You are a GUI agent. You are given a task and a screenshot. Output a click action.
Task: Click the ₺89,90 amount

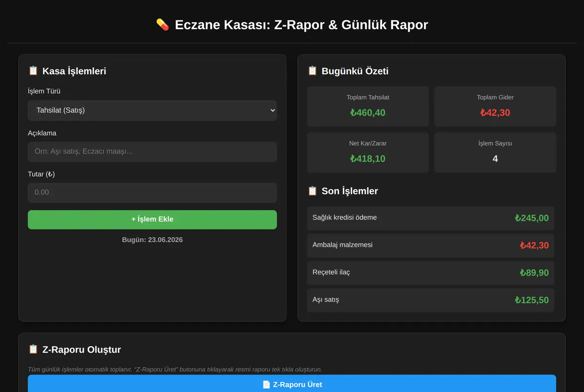pos(534,273)
